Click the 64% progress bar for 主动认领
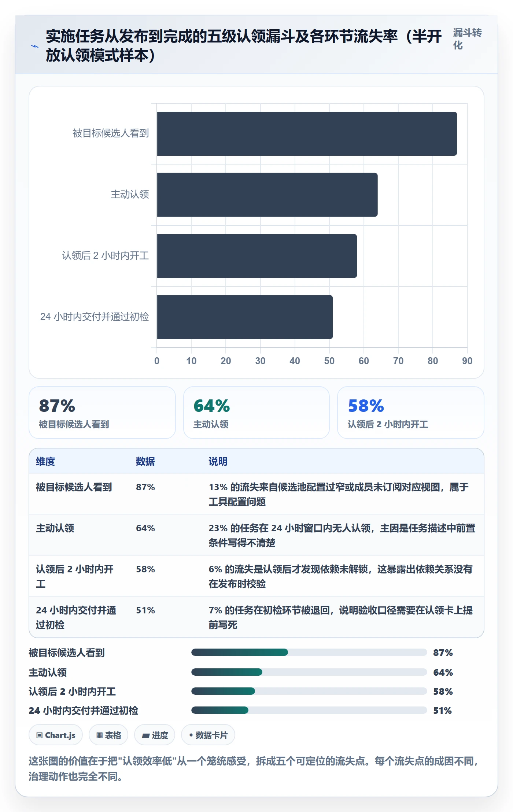Screen dimensions: 513x812 point(309,672)
